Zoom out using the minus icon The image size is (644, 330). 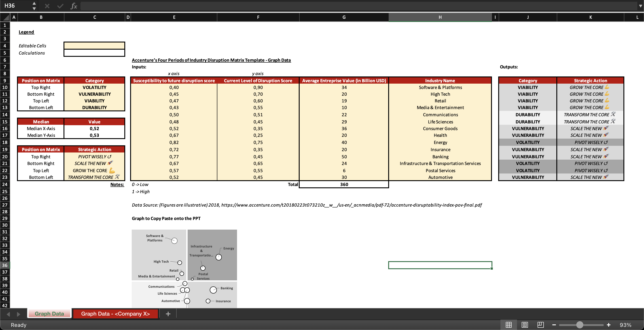pyautogui.click(x=554, y=325)
